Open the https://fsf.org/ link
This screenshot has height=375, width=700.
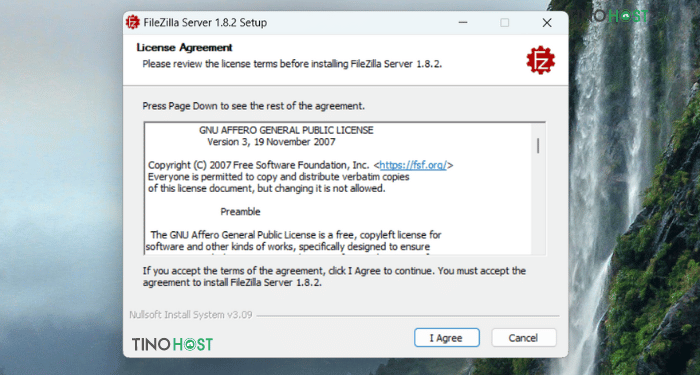413,165
